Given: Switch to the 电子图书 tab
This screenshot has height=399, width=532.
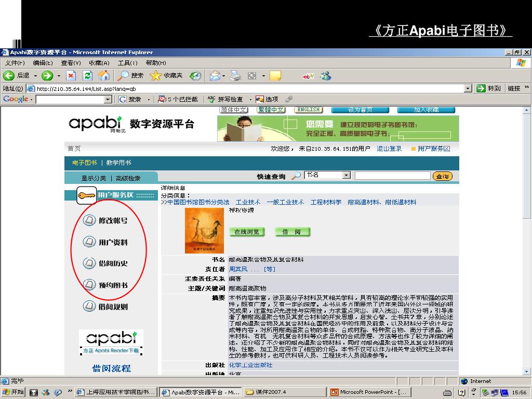Looking at the screenshot, I should tap(85, 163).
